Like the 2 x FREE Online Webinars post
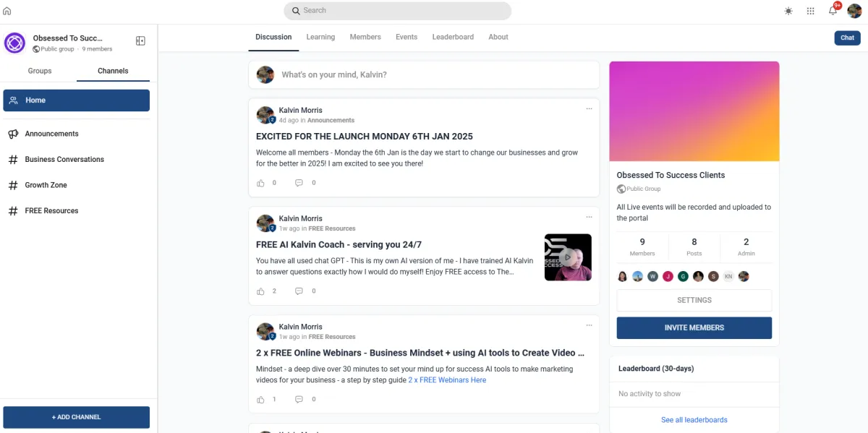This screenshot has height=433, width=868. 261,399
